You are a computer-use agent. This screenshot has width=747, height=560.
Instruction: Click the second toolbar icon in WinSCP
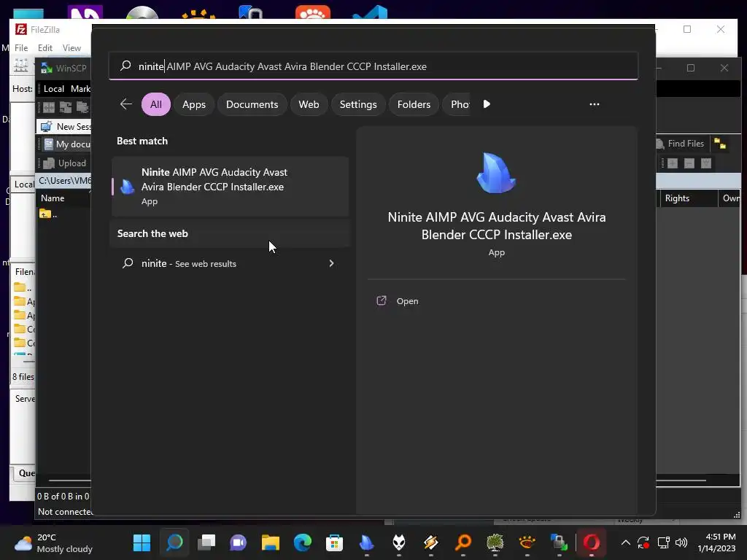point(65,107)
